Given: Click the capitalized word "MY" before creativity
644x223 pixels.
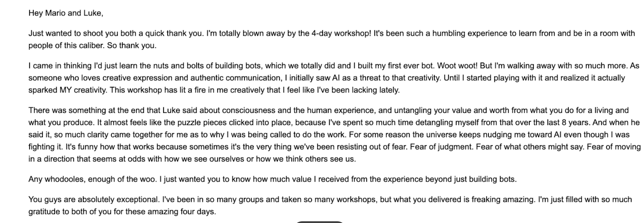Looking at the screenshot, I should pos(65,90).
